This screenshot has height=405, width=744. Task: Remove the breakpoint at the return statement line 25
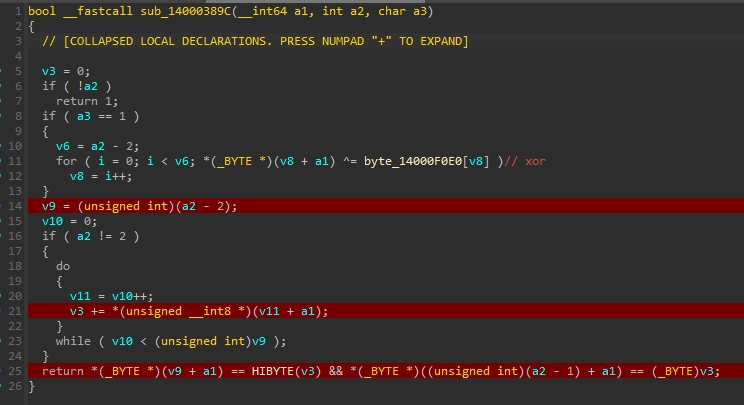click(x=4, y=371)
